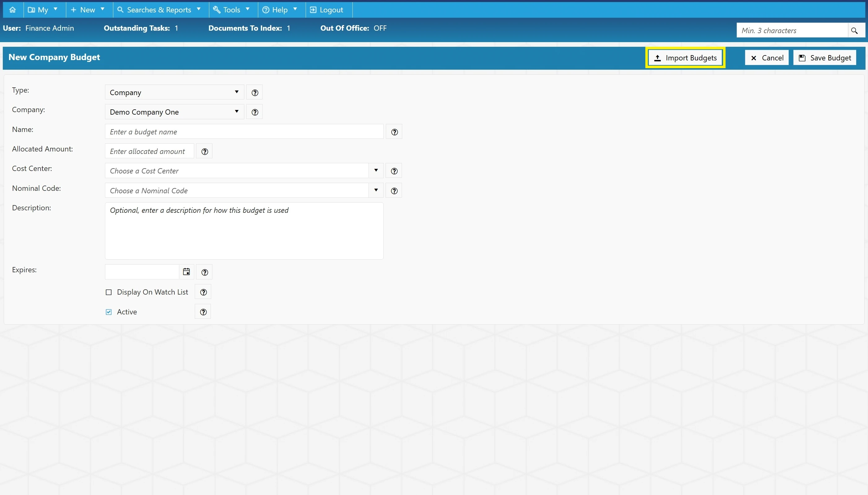
Task: Expand the Cost Center arrow
Action: coord(376,171)
